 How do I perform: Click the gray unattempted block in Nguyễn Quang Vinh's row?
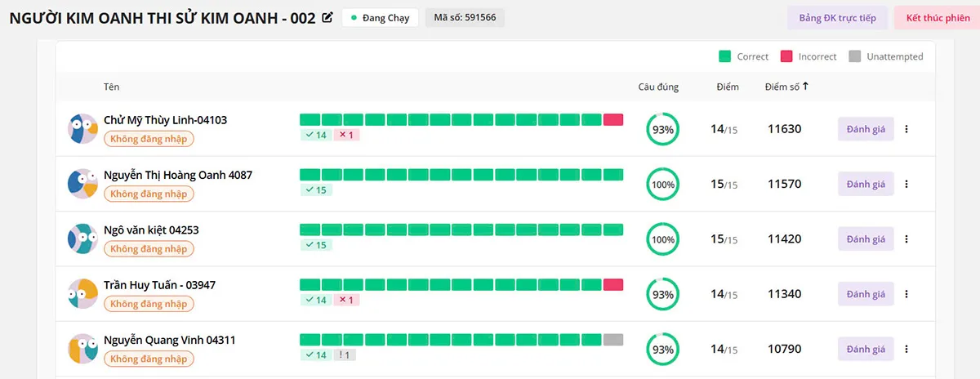[x=613, y=340]
